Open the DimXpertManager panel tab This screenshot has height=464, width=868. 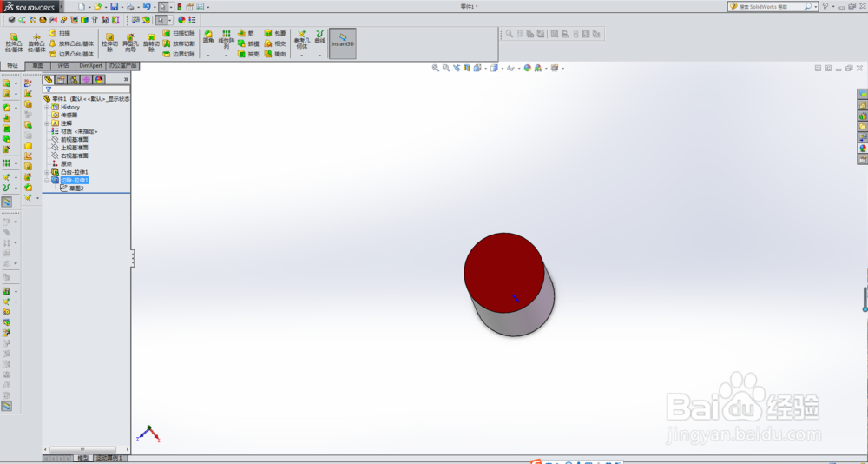coord(86,79)
